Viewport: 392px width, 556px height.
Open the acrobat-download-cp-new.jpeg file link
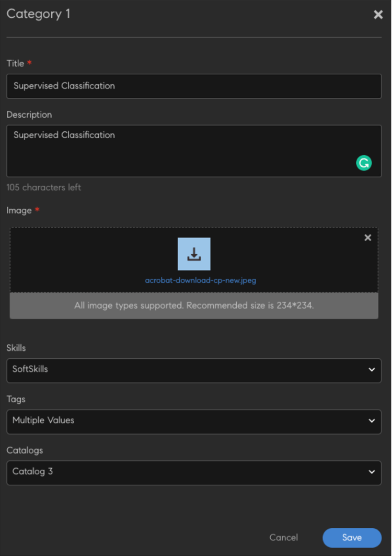click(201, 280)
